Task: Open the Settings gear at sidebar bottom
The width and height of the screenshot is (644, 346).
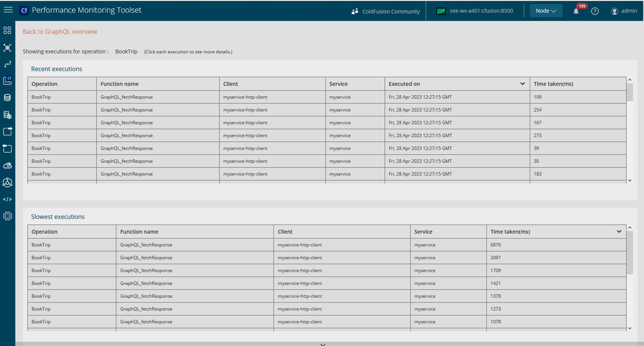Action: point(7,216)
